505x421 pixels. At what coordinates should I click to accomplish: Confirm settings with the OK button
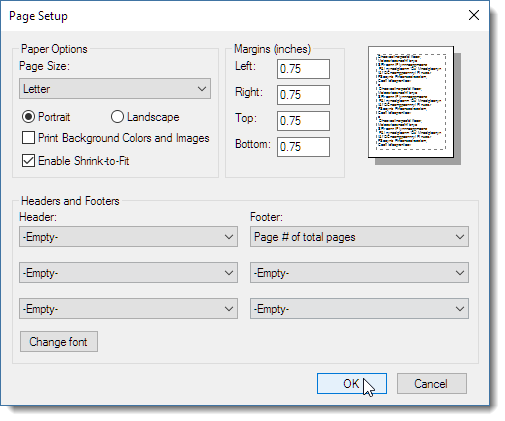[352, 384]
